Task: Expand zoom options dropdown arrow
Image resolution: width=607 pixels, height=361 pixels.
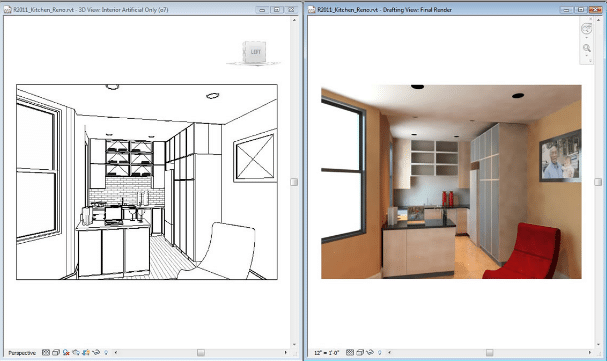Action: pyautogui.click(x=586, y=55)
